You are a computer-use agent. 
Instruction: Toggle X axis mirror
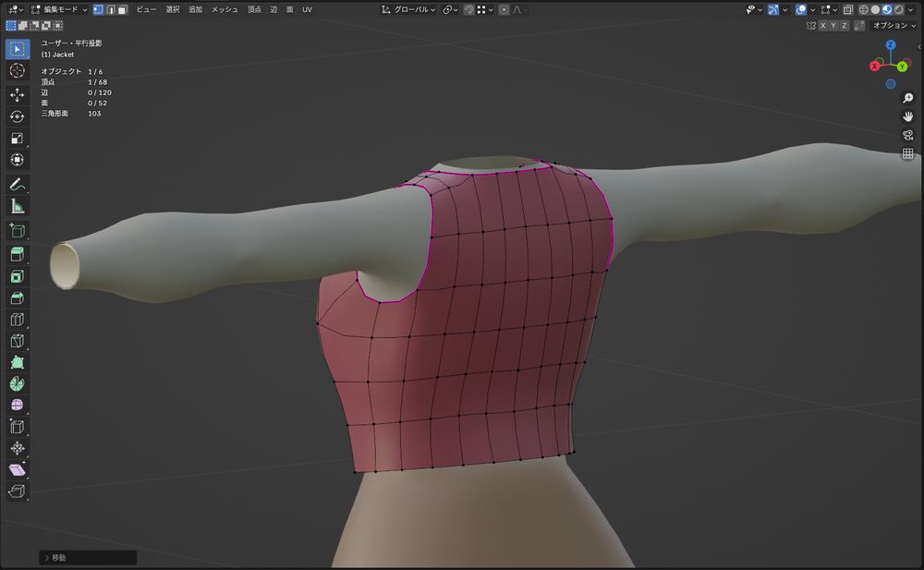(823, 25)
